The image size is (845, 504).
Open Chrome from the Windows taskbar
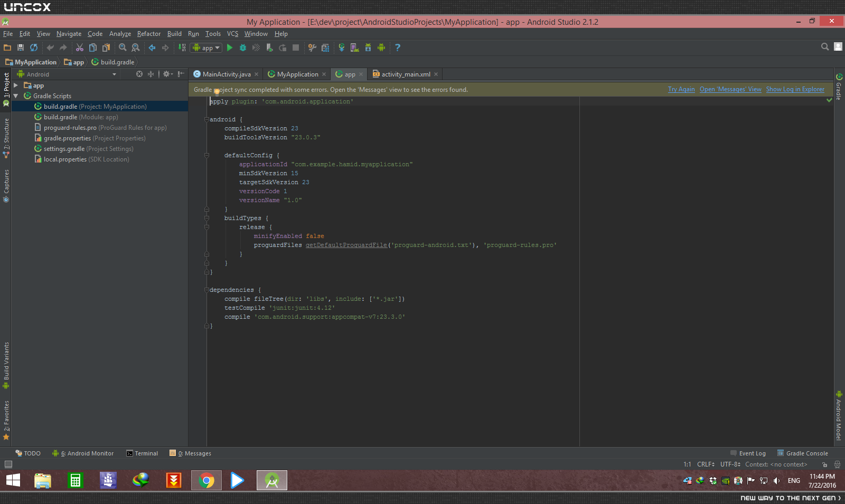tap(206, 480)
